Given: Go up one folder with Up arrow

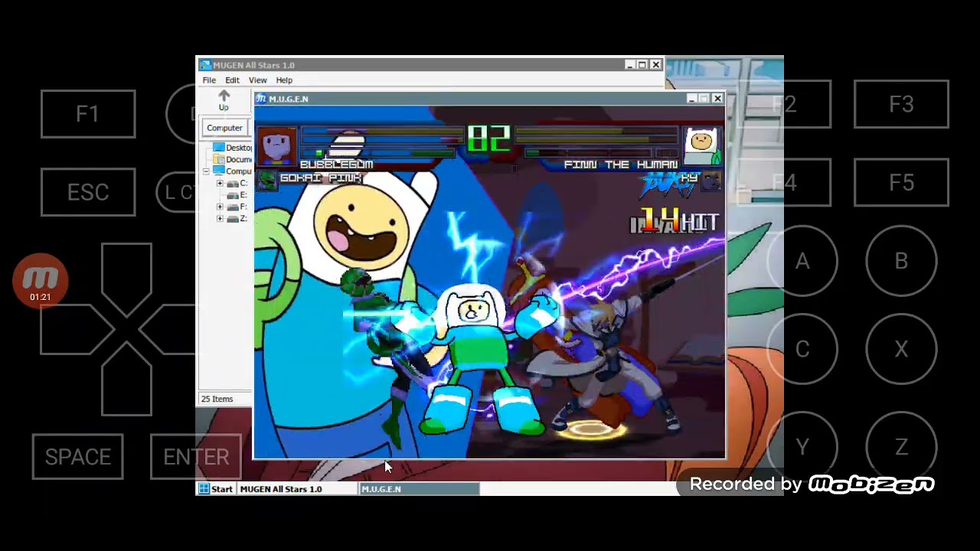Looking at the screenshot, I should pos(224,100).
